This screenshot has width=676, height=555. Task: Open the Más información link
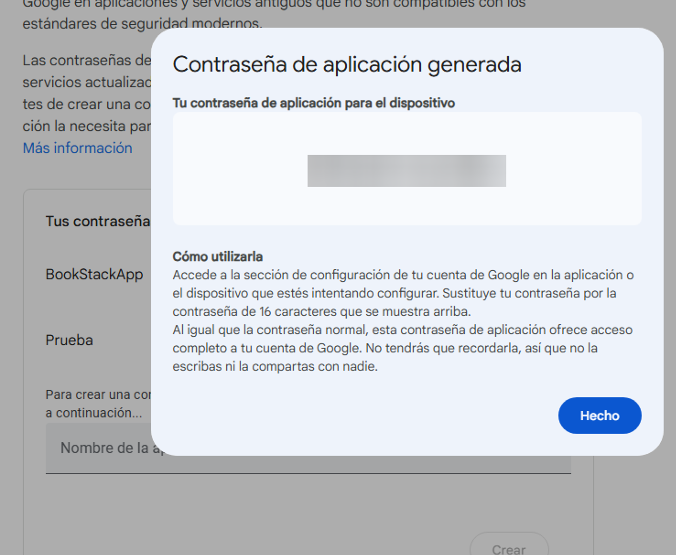pyautogui.click(x=78, y=148)
